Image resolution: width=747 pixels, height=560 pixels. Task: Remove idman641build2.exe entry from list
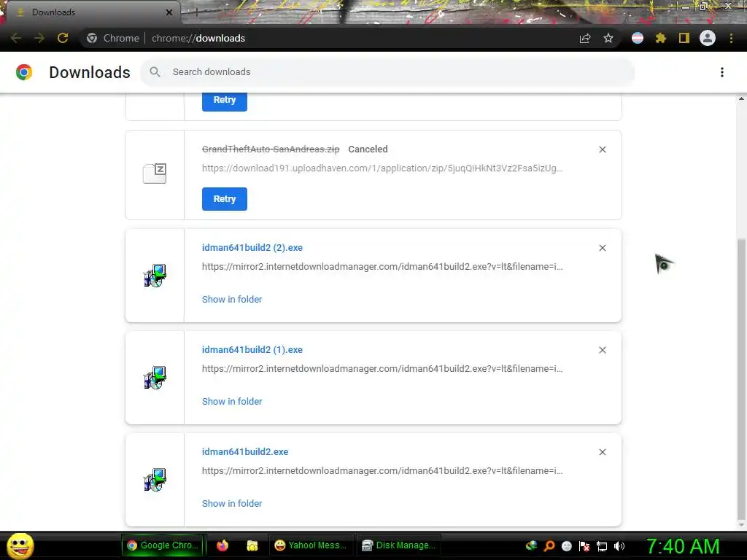(602, 452)
